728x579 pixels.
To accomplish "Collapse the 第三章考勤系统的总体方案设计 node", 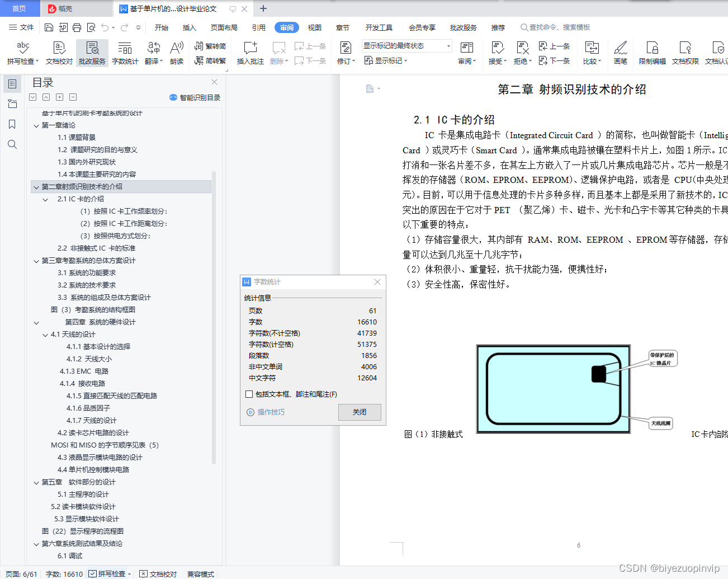I will (x=36, y=261).
